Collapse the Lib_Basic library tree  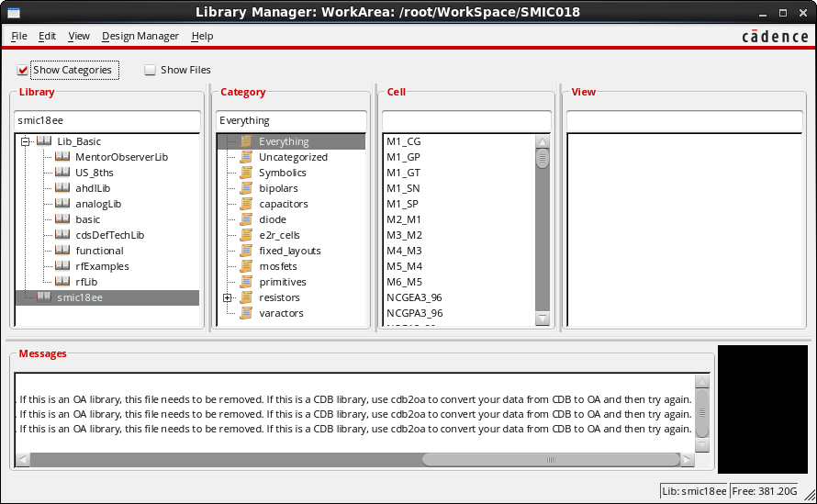[x=26, y=141]
